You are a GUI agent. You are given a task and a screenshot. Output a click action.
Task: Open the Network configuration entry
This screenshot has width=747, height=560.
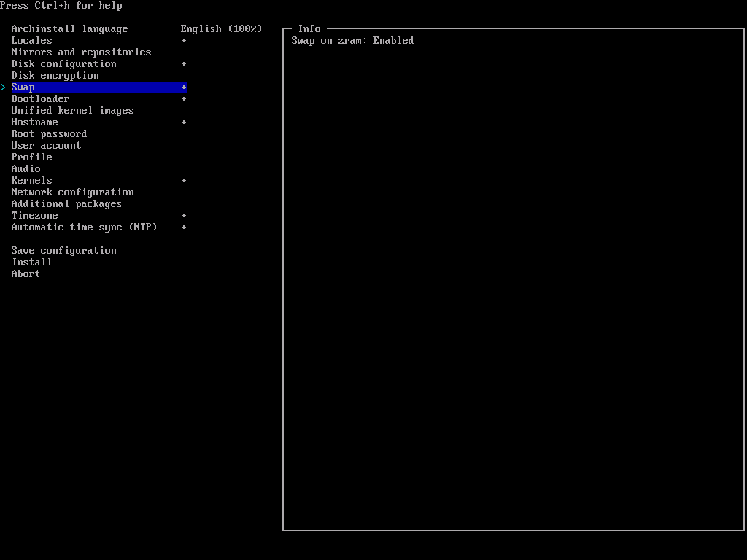(72, 192)
